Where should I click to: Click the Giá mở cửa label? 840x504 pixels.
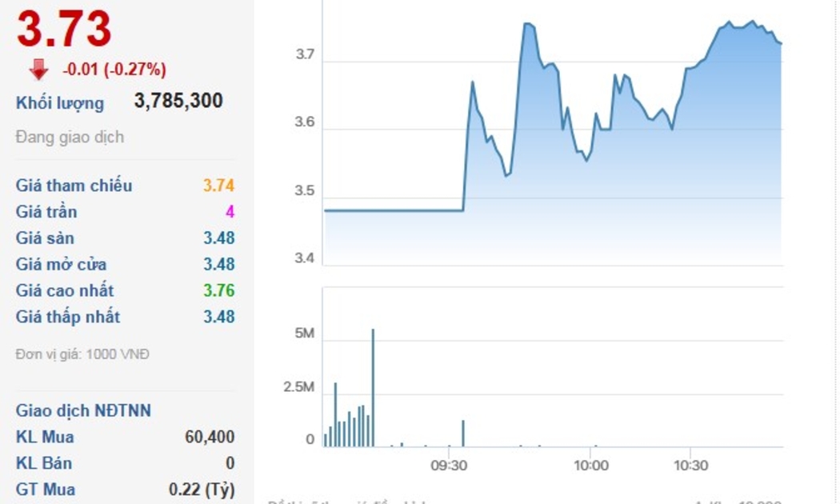click(61, 265)
